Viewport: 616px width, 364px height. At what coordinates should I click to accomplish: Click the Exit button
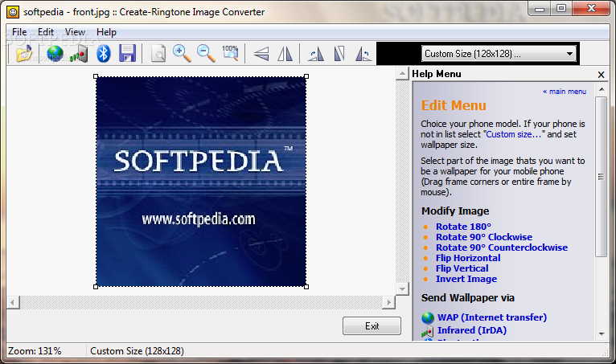[372, 326]
